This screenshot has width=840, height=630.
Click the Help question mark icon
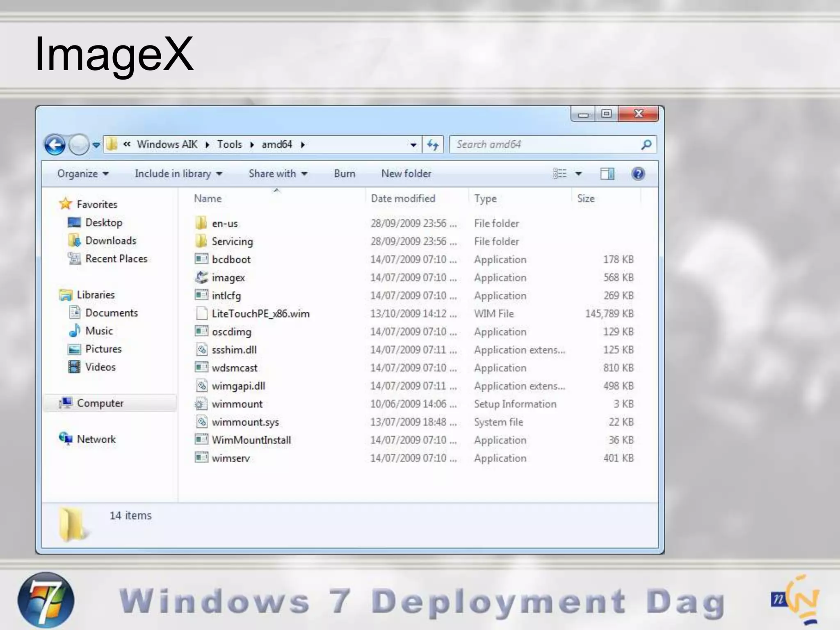(x=638, y=173)
